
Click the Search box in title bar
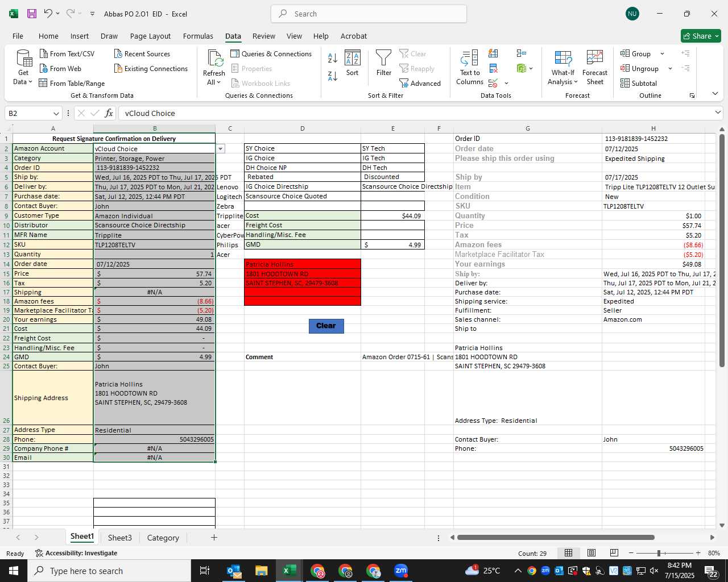pyautogui.click(x=369, y=14)
